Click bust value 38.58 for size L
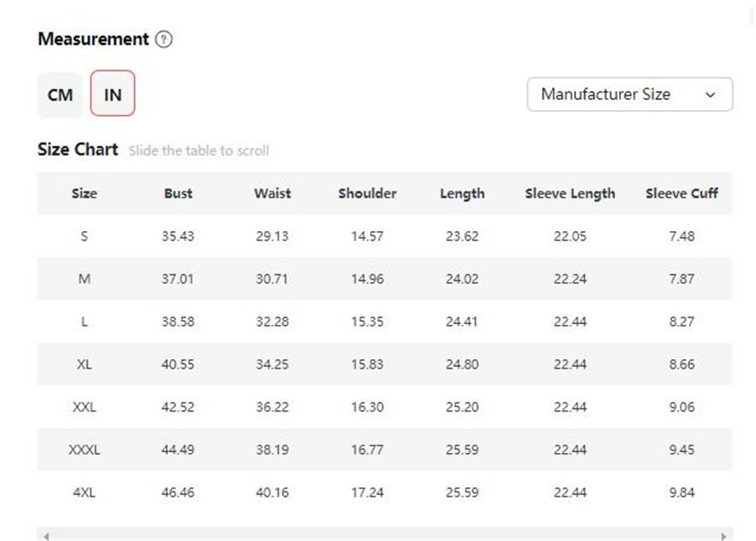756x541 pixels. point(178,322)
